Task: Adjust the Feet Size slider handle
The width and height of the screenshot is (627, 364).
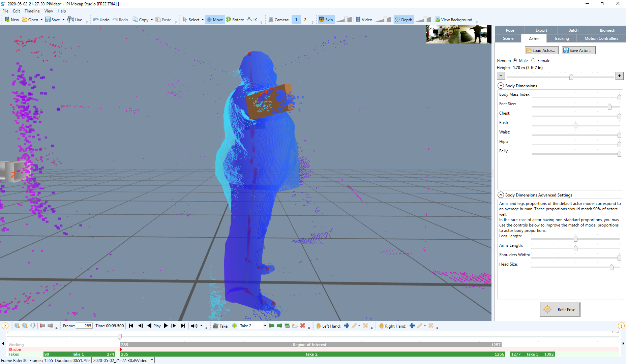Action: [609, 107]
